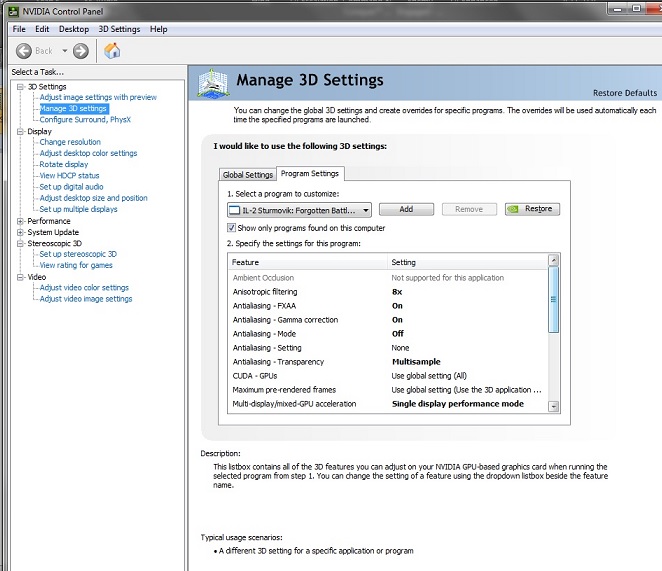The width and height of the screenshot is (662, 571).
Task: Collapse the 3D Settings tree node
Action: point(20,87)
